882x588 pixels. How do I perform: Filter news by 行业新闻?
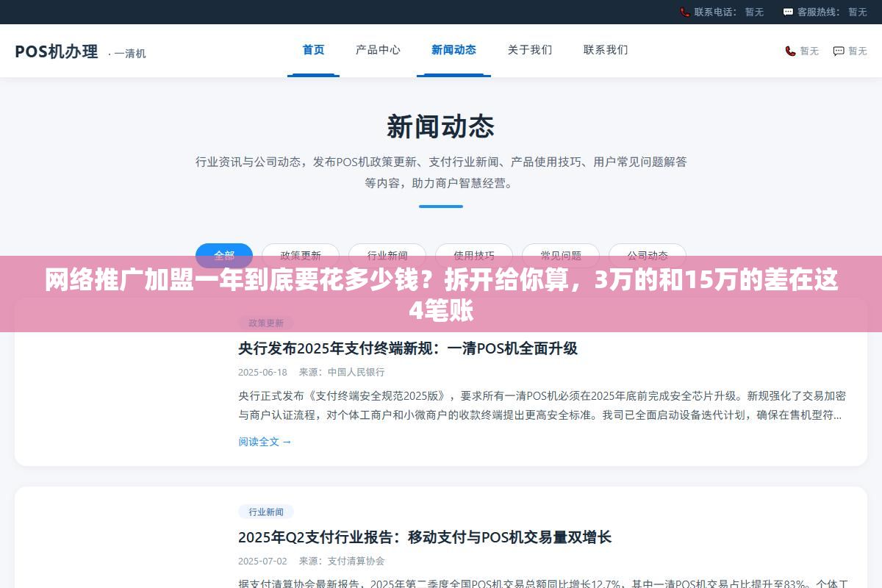pyautogui.click(x=387, y=256)
